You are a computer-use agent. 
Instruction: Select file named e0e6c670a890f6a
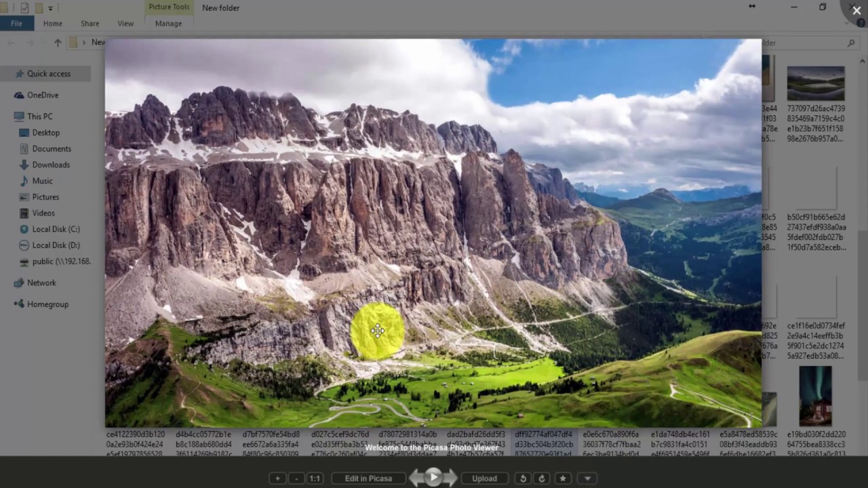click(611, 444)
